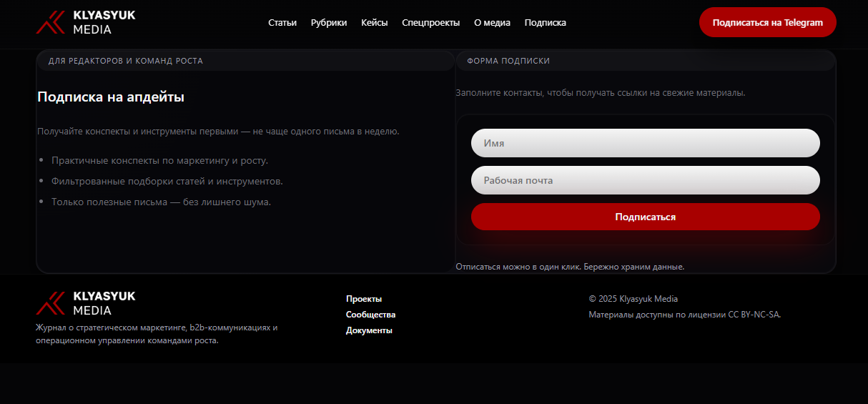Open the Документы footer link
Viewport: 868px width, 404px height.
[369, 330]
